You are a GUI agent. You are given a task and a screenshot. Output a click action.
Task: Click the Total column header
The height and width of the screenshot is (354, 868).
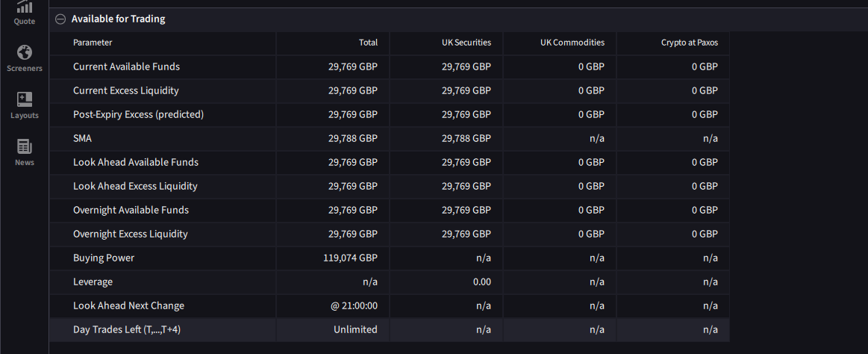368,43
